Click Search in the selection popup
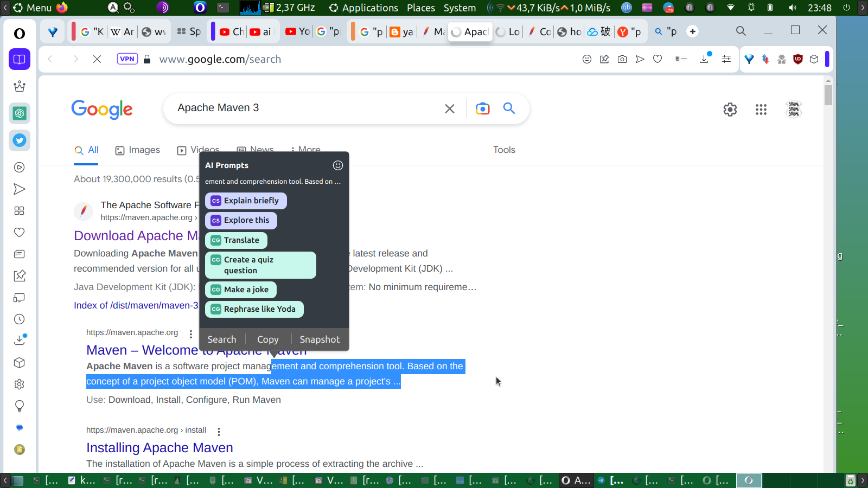 coord(222,339)
